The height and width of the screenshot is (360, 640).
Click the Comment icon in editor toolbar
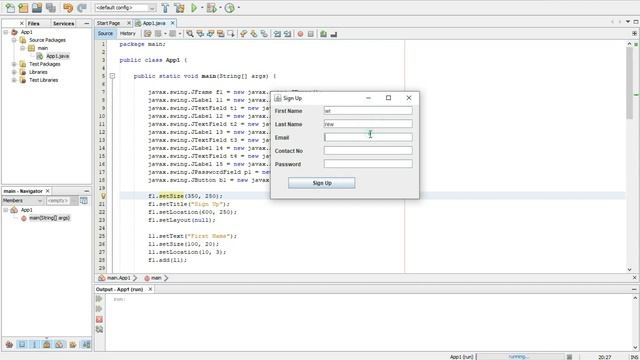[323, 34]
